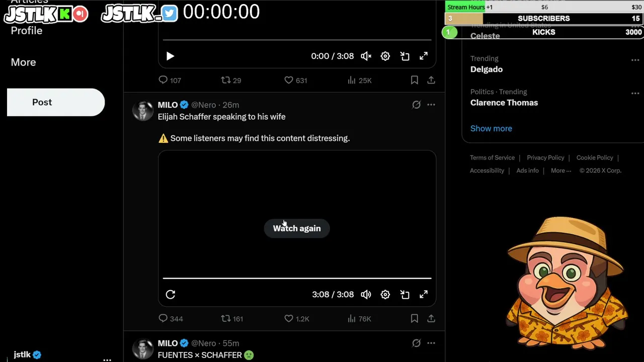Open more options on the 26m post
Viewport: 644px width, 362px height.
point(431,105)
